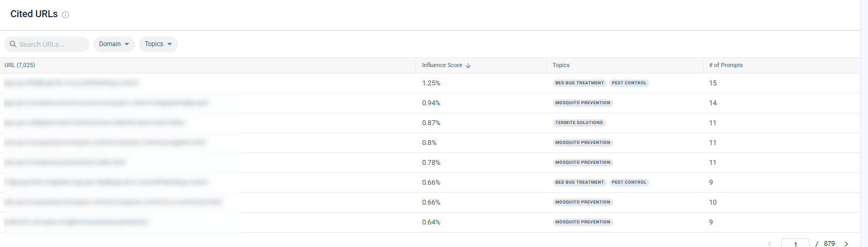
Task: Click Mosquito Prevention tag in 0.8% row
Action: [583, 142]
